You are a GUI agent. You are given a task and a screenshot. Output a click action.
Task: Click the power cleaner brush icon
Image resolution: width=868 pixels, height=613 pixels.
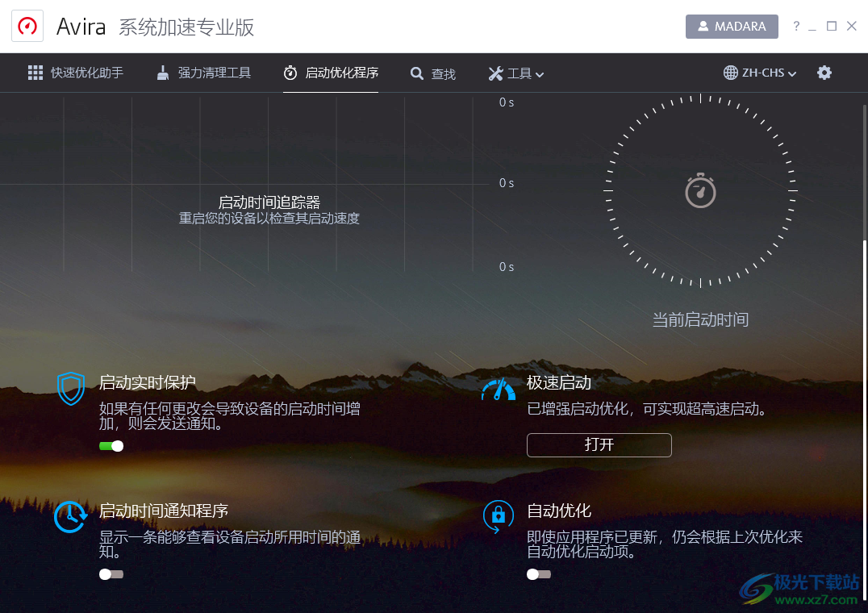[x=163, y=72]
